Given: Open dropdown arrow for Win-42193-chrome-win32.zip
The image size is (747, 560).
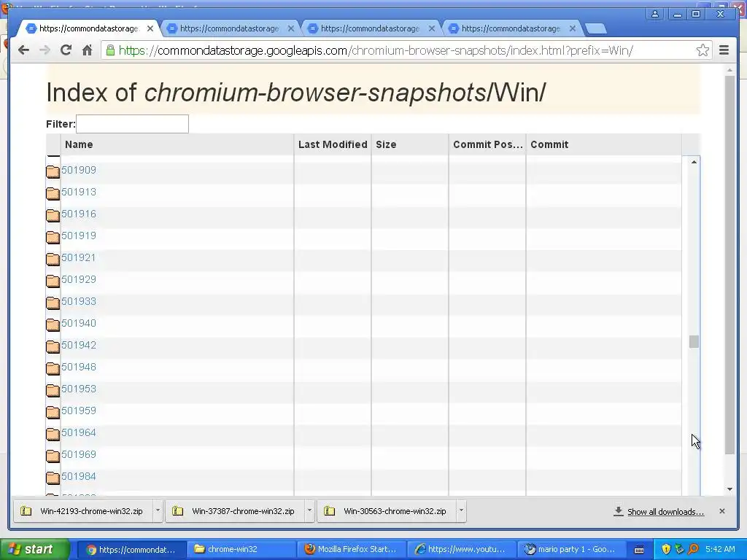Looking at the screenshot, I should tap(158, 511).
